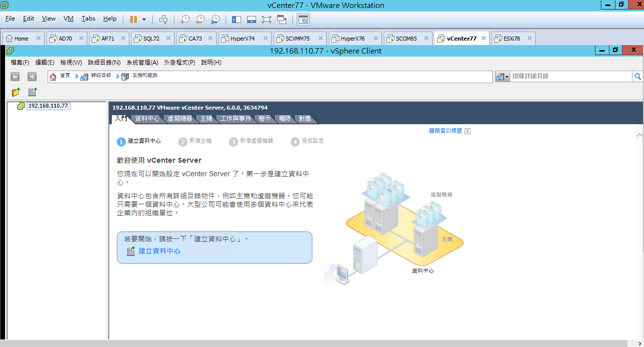Close the SCVMM75 VM tab
The image size is (644, 347).
320,39
